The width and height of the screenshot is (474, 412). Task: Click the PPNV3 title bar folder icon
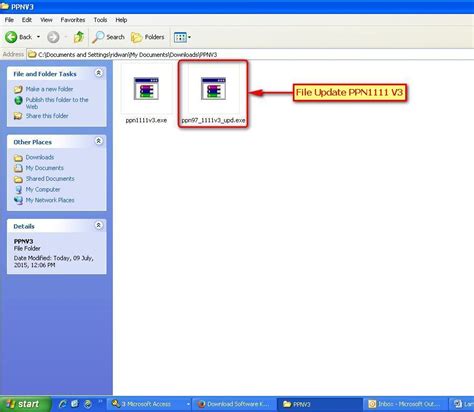4,6
